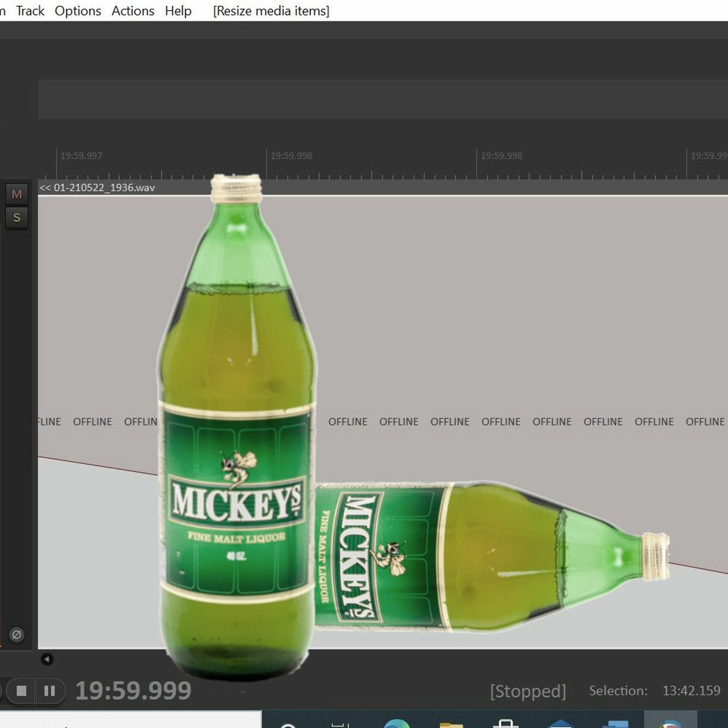Mute the track with the M button
728x728 pixels.
[17, 194]
